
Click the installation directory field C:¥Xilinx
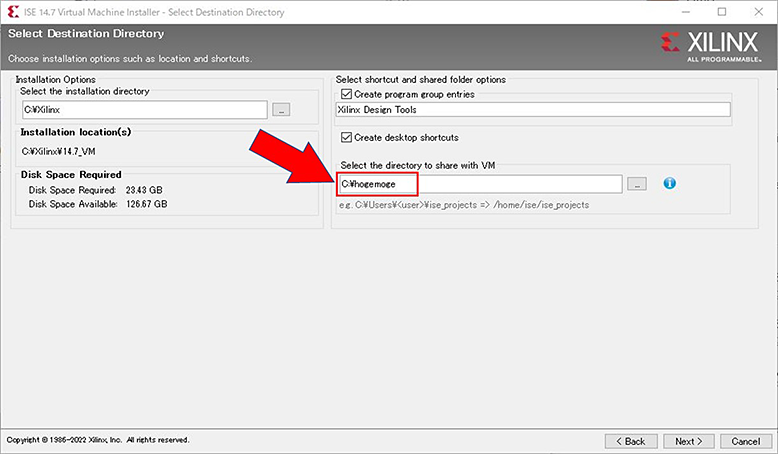pyautogui.click(x=145, y=110)
